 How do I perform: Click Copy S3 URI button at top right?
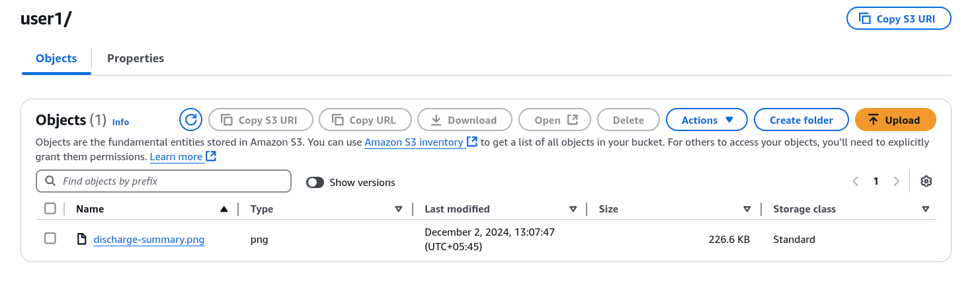tap(899, 19)
